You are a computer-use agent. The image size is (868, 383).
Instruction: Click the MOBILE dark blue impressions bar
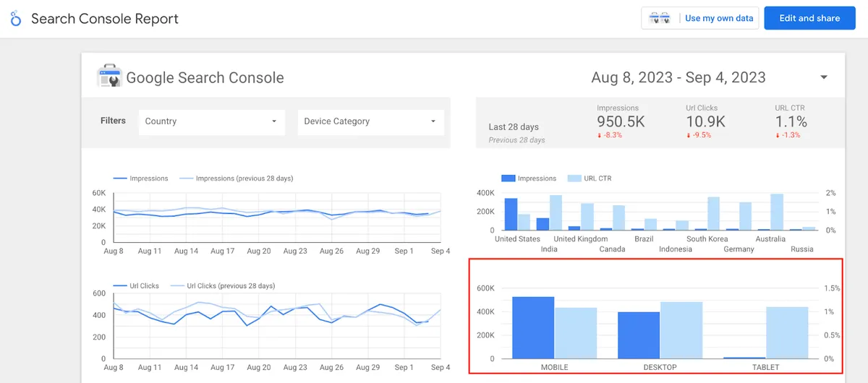point(533,327)
